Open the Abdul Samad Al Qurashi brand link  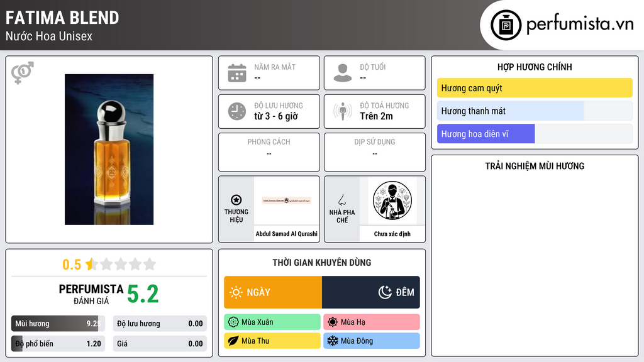point(287,234)
